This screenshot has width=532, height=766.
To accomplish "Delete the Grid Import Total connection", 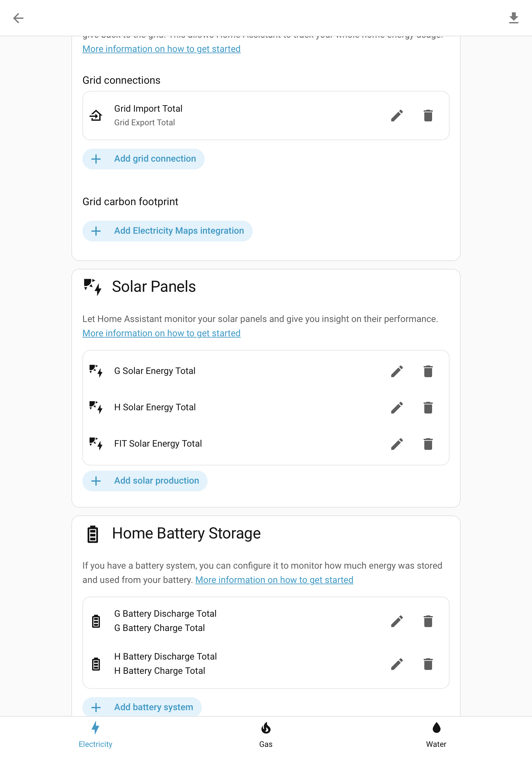I will click(x=428, y=116).
